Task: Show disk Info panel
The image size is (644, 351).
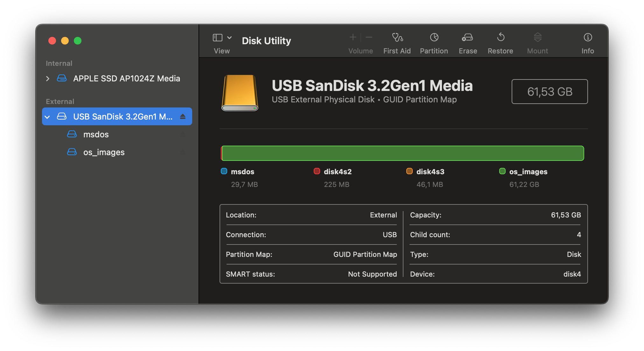Action: pos(588,37)
